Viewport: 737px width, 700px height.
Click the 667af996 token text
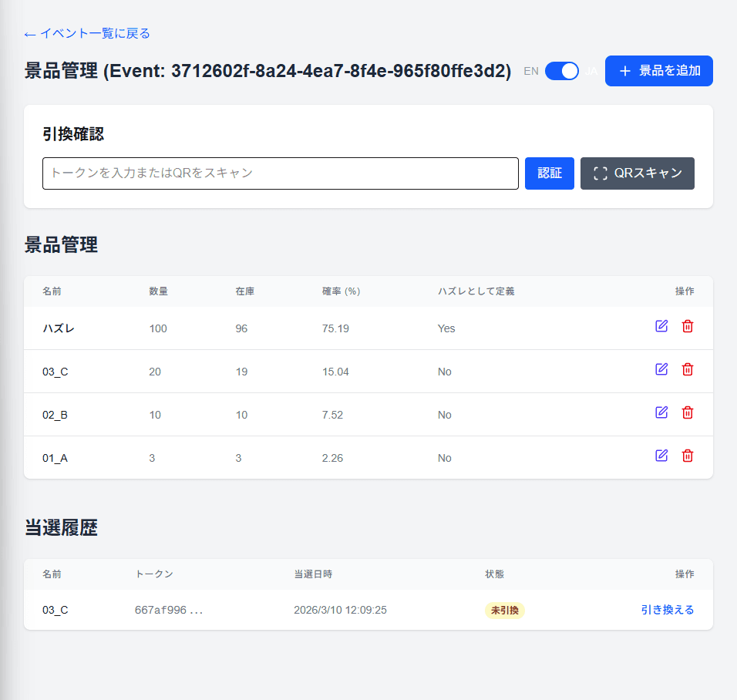click(x=169, y=611)
